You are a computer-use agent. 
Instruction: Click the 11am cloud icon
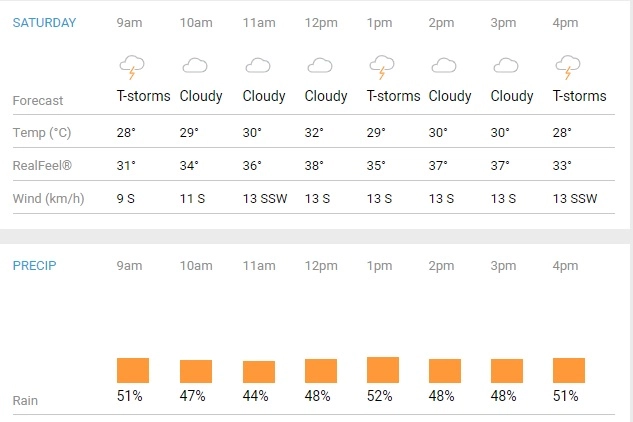click(x=258, y=67)
